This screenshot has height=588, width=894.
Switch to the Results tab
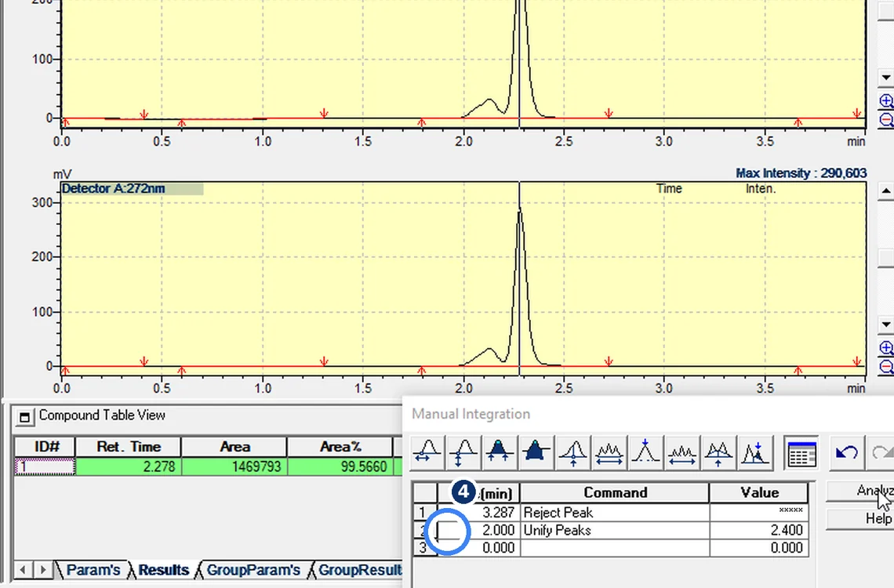point(163,570)
